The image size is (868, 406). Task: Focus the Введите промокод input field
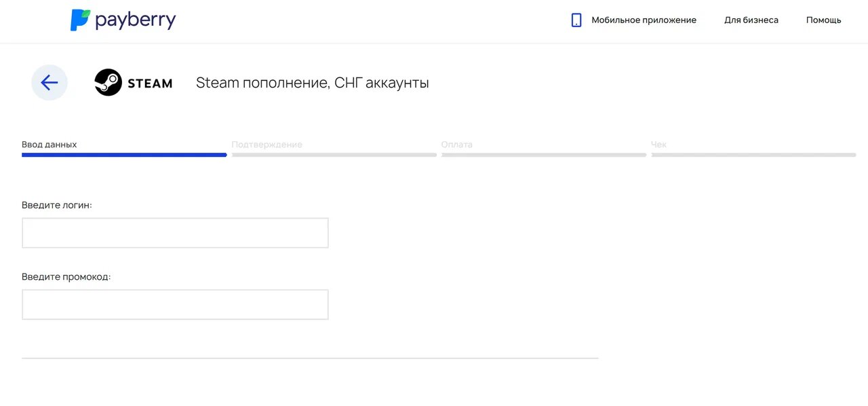[175, 305]
